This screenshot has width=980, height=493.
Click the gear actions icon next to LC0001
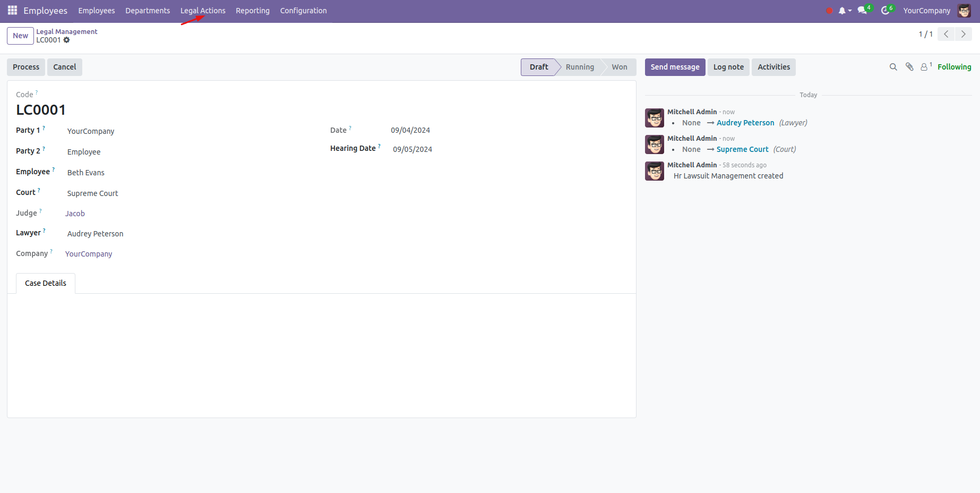click(x=67, y=40)
